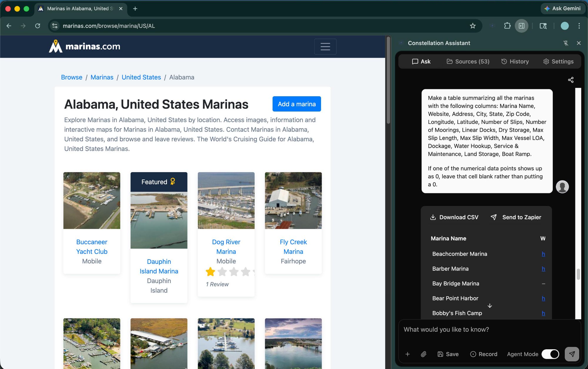The image size is (588, 369).
Task: Open the Dauphin Island Marina photo
Action: point(159,220)
